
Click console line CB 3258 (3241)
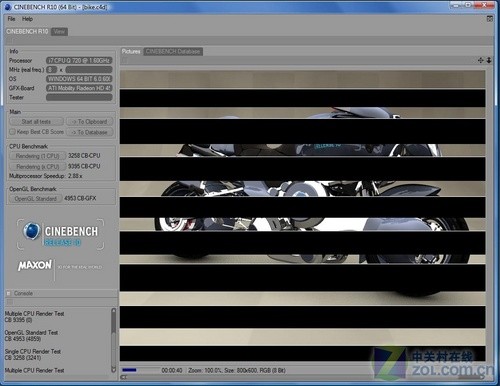[x=23, y=358]
